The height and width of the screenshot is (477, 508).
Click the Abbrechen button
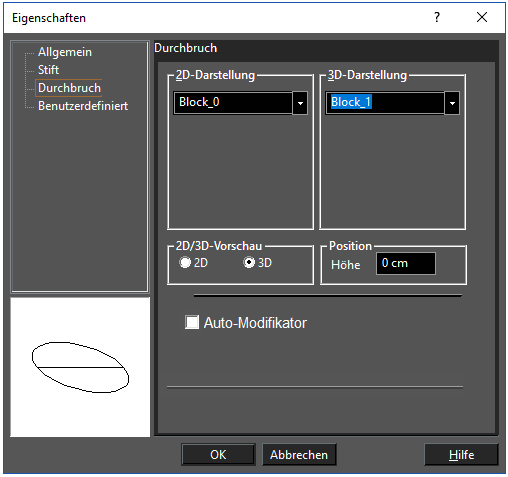click(x=299, y=454)
